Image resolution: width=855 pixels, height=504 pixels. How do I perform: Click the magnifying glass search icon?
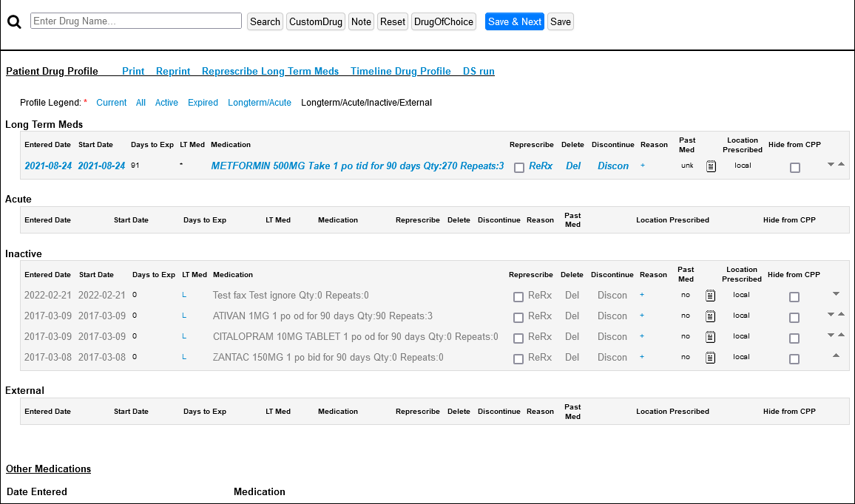(x=14, y=22)
